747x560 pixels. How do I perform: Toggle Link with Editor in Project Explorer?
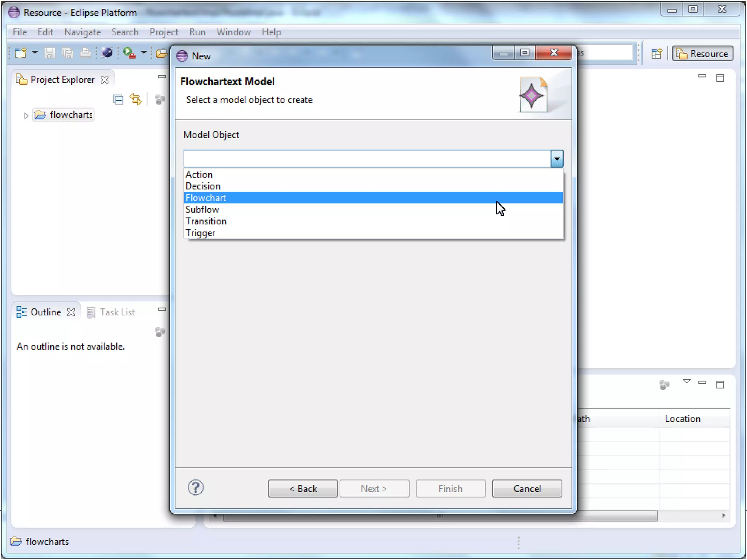coord(136,100)
